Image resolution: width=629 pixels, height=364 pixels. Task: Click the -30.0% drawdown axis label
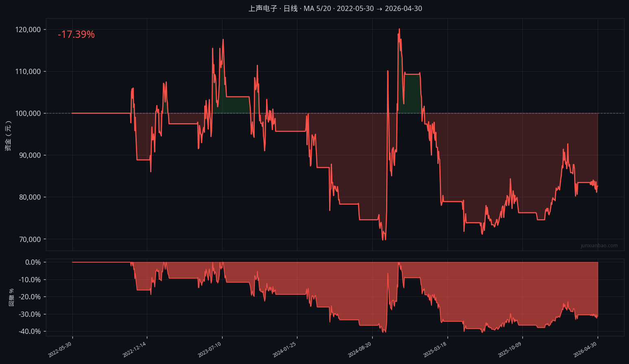point(30,314)
